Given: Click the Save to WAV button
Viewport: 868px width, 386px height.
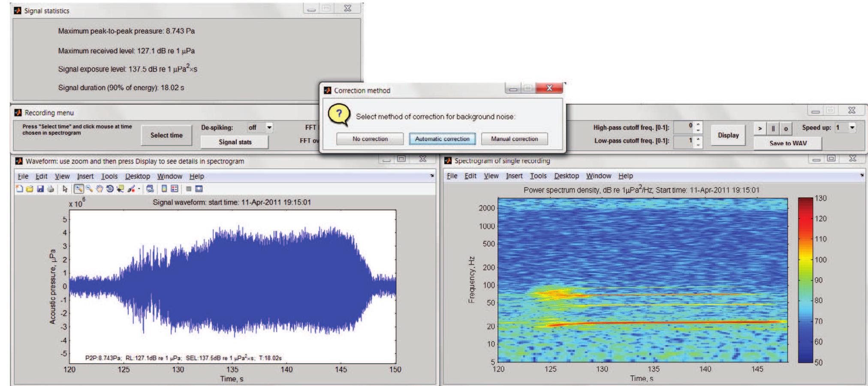Looking at the screenshot, I should (788, 143).
